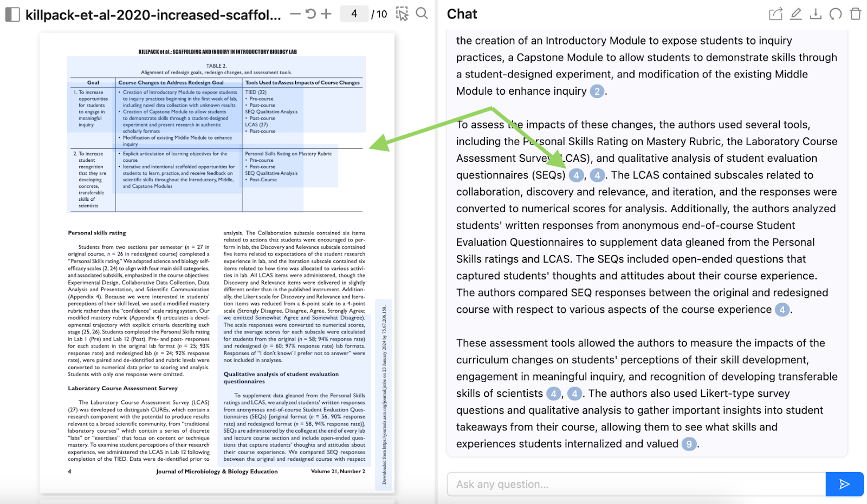Viewport: 867px width, 504px height.
Task: Zoom in with the plus icon
Action: (326, 14)
